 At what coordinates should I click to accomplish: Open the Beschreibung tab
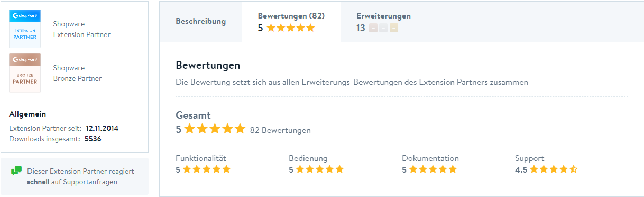coord(201,22)
